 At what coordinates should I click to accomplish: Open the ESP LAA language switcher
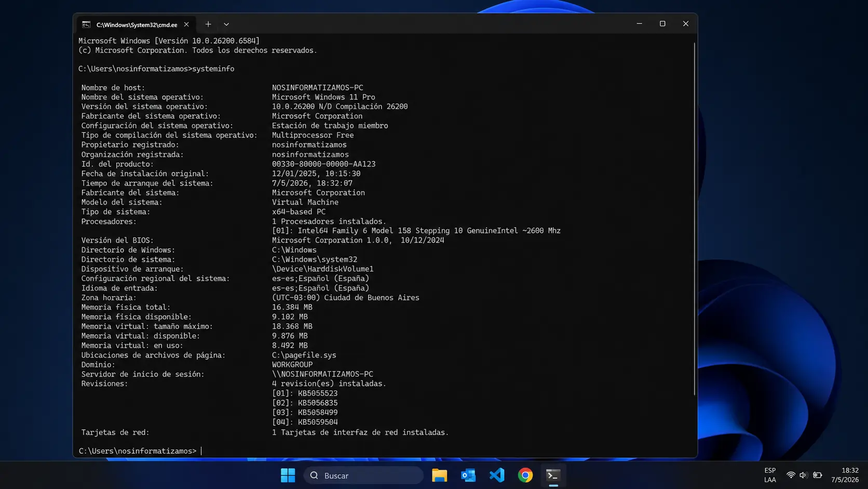click(x=770, y=475)
